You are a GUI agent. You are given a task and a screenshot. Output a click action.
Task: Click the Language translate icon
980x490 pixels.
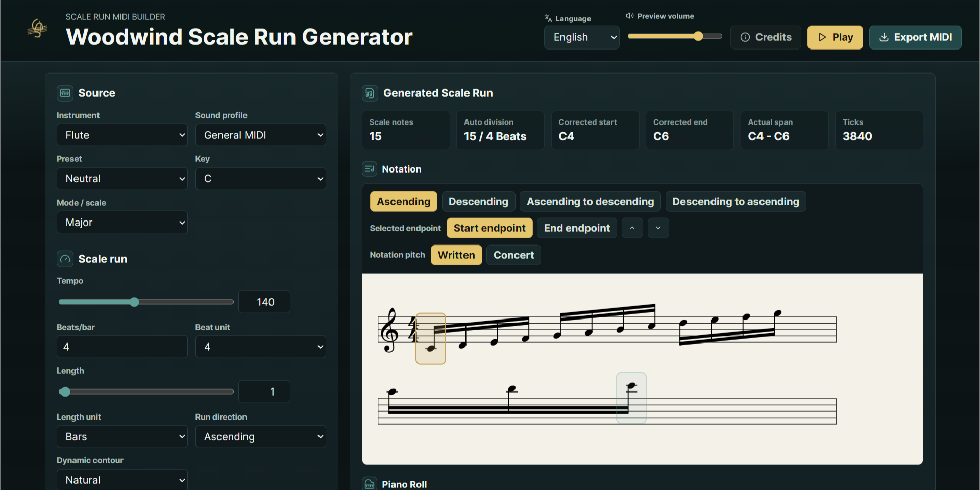click(x=548, y=18)
